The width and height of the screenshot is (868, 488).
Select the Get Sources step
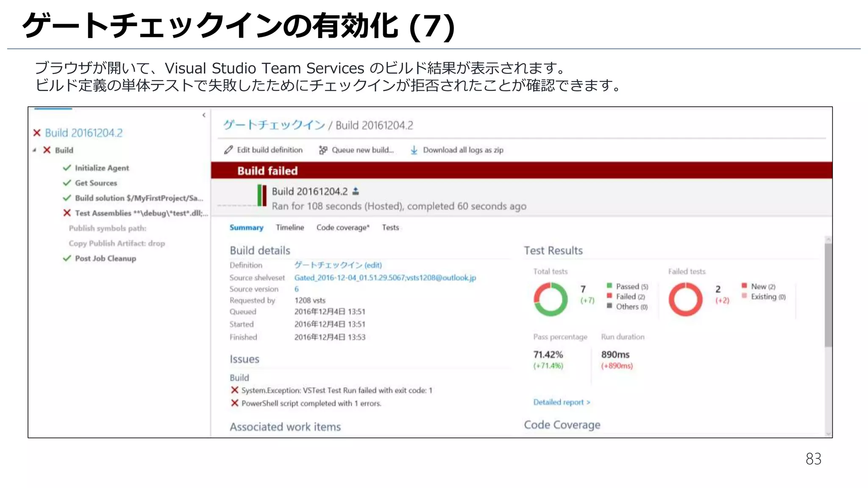96,183
